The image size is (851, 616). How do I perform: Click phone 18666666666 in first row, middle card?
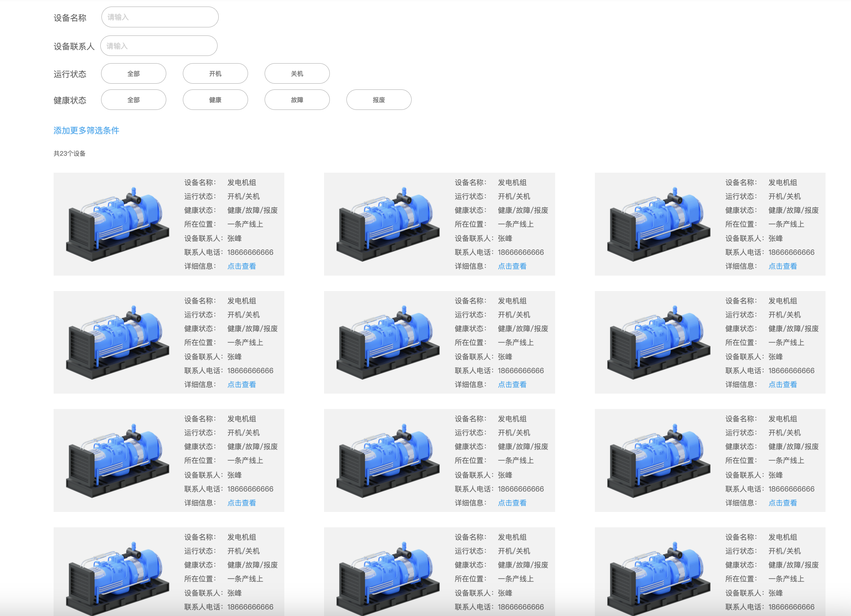pos(521,252)
